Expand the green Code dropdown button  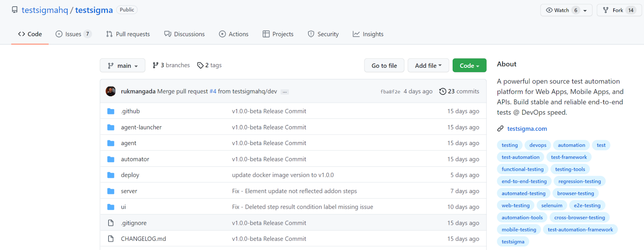pos(469,66)
